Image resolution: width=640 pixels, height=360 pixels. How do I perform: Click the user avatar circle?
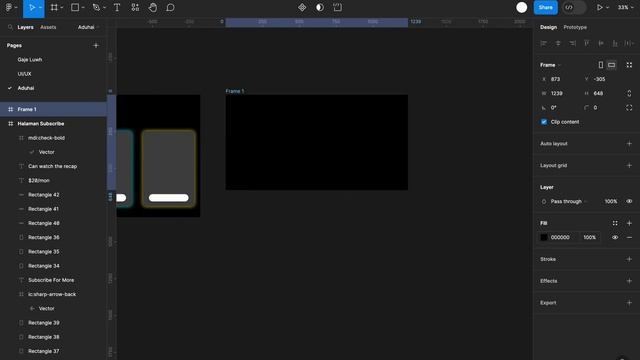pos(522,7)
